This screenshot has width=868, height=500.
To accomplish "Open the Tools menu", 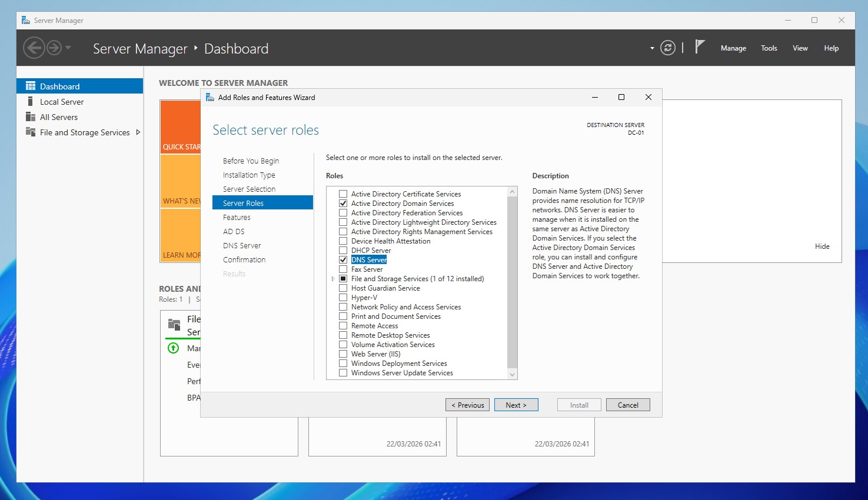I will [769, 48].
